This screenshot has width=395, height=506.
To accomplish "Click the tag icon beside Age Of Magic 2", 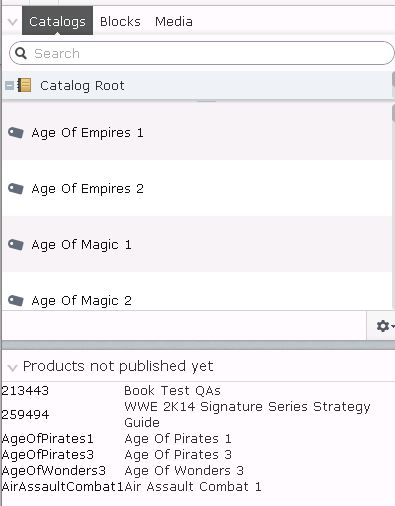I will click(16, 301).
